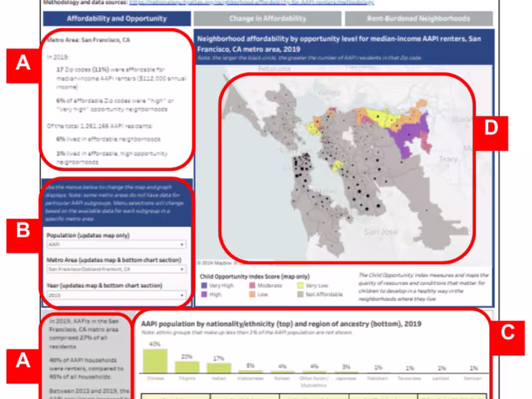Click the Very Low legend color swatch
This screenshot has height=399, width=532.
300,286
